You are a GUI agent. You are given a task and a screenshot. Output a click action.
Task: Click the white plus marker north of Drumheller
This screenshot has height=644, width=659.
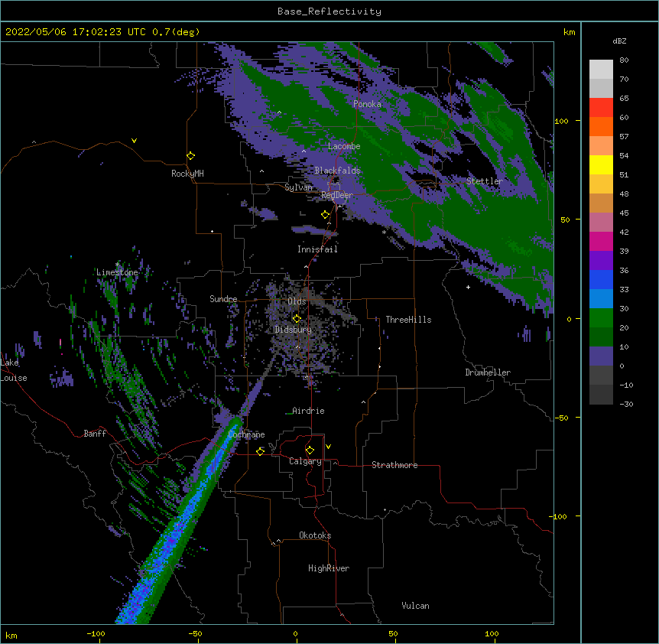[x=468, y=287]
